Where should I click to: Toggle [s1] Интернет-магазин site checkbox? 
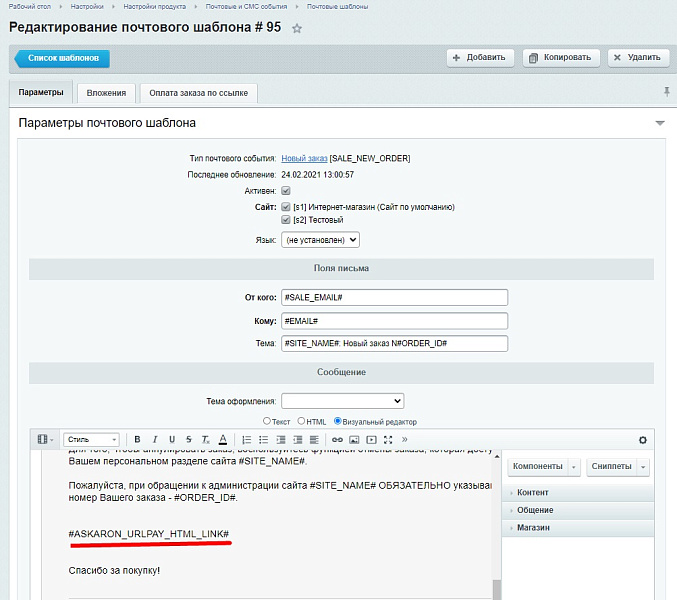click(286, 207)
